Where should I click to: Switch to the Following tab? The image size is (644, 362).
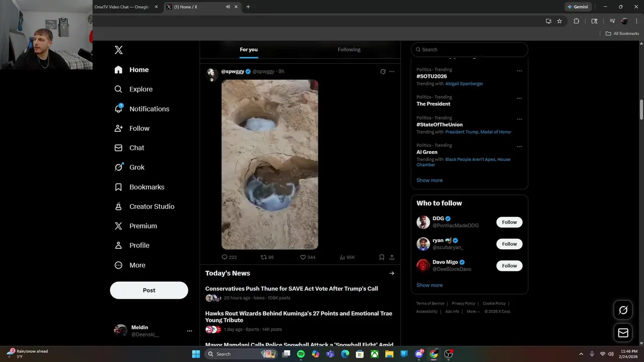point(349,50)
